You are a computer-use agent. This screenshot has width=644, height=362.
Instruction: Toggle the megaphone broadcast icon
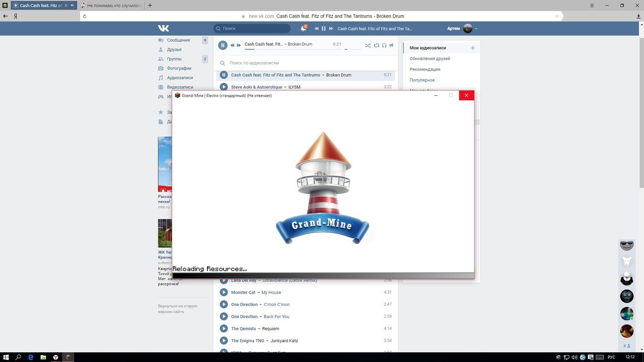(391, 45)
